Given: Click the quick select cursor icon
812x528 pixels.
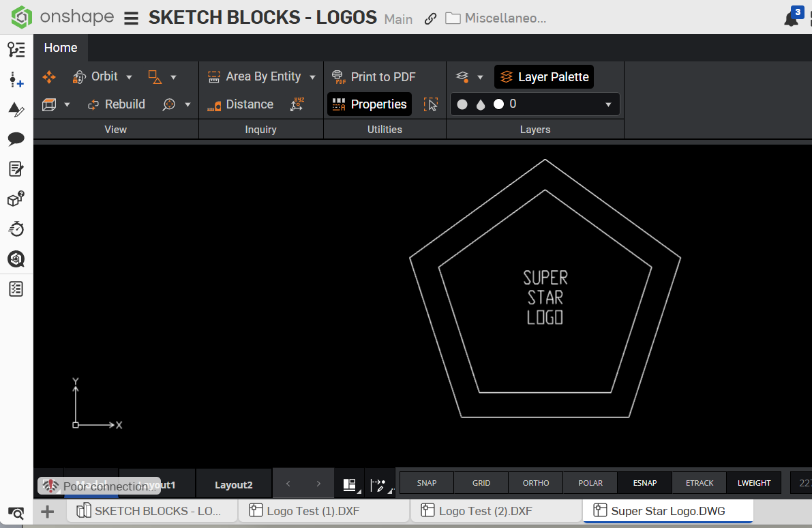Looking at the screenshot, I should coord(430,104).
